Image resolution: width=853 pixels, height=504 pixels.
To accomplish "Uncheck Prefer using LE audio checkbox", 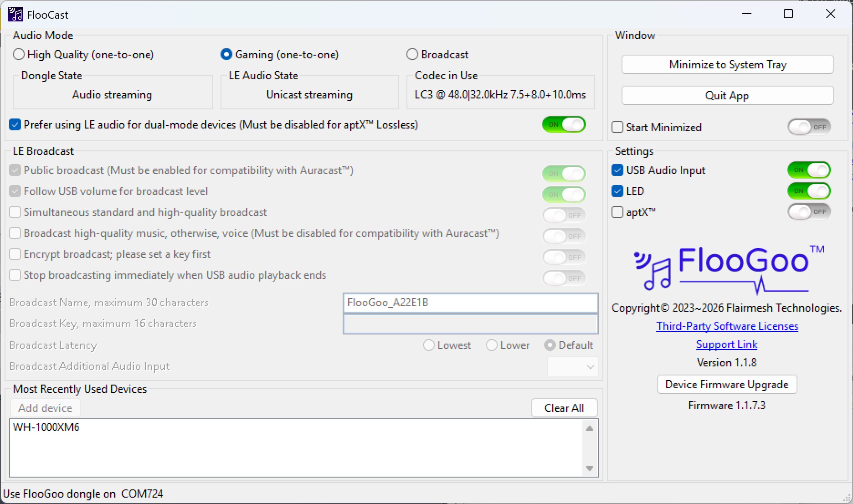I will 15,124.
